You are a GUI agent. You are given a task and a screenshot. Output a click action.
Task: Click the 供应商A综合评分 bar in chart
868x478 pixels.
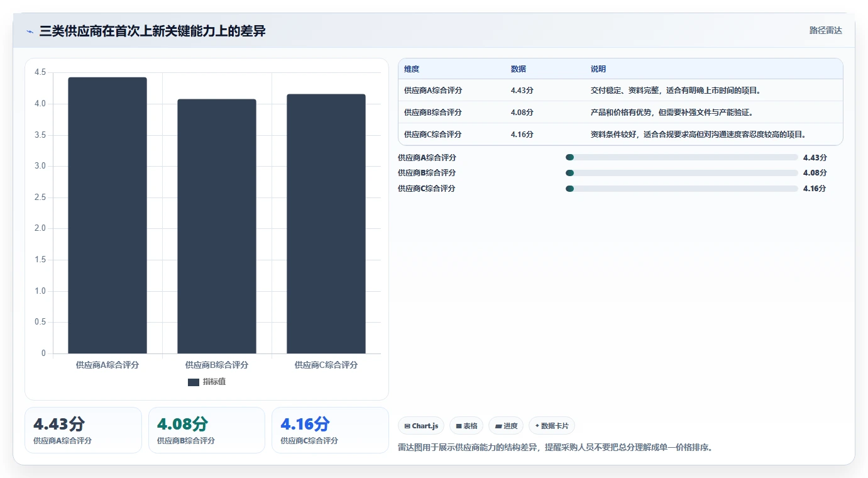pyautogui.click(x=107, y=215)
